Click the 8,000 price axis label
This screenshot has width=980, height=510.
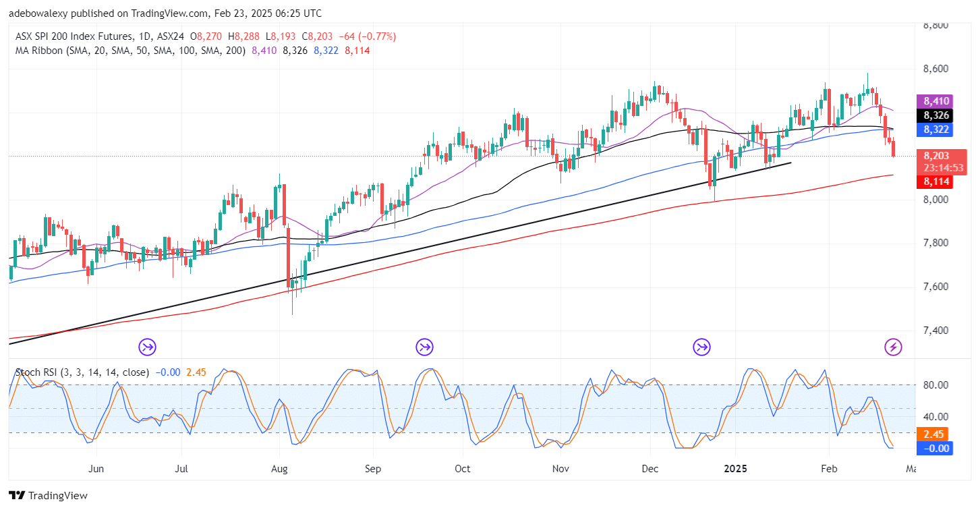(935, 200)
